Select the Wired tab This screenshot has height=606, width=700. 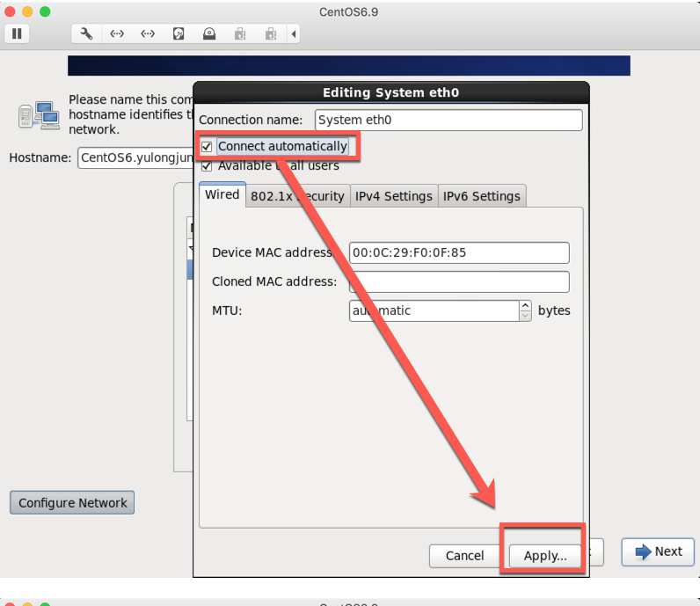tap(222, 195)
